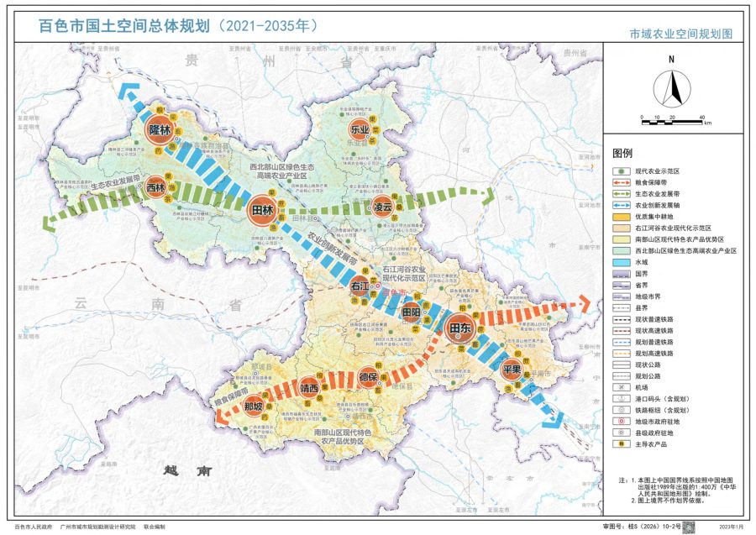Image resolution: width=756 pixels, height=535 pixels.
Task: Click the QR code beside 审图号
Action: point(689,527)
